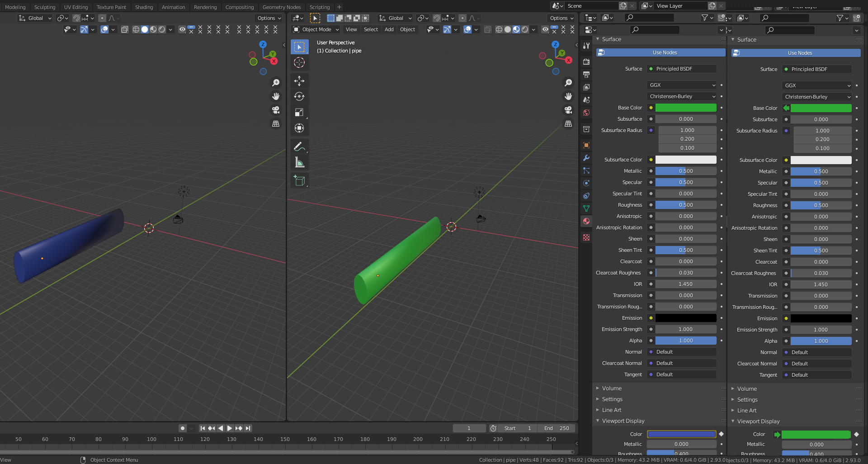868x464 pixels.
Task: Click the Options button in the left viewport
Action: click(269, 18)
